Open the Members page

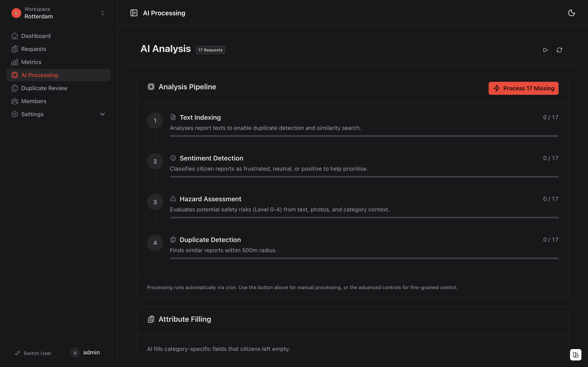33,101
